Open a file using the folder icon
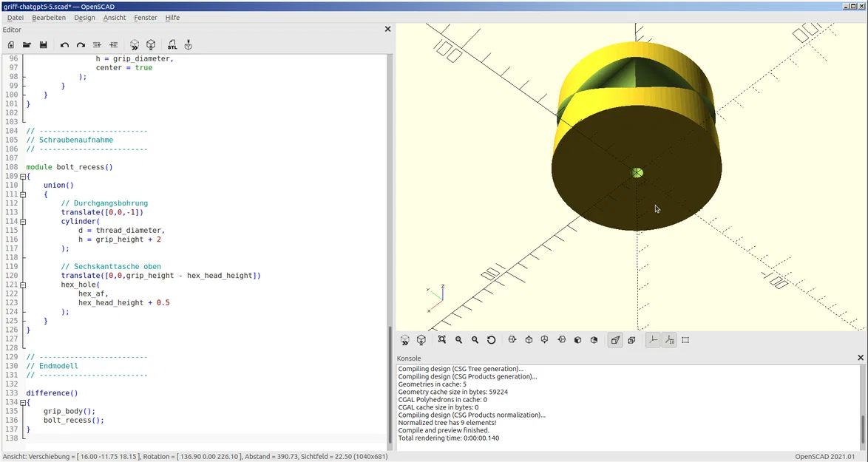 (x=27, y=45)
